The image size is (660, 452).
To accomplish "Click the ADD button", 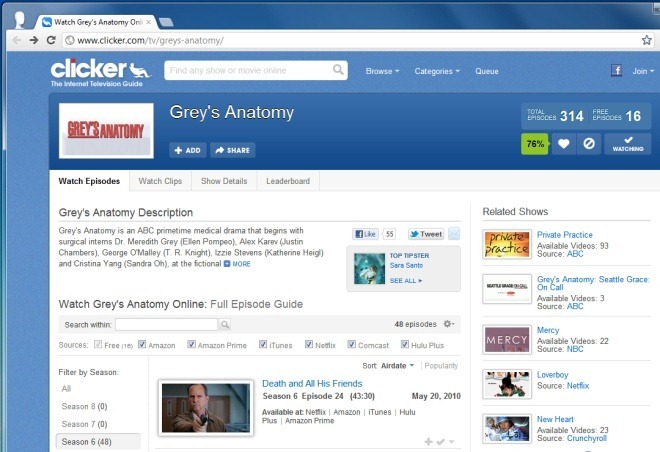I will (x=188, y=150).
